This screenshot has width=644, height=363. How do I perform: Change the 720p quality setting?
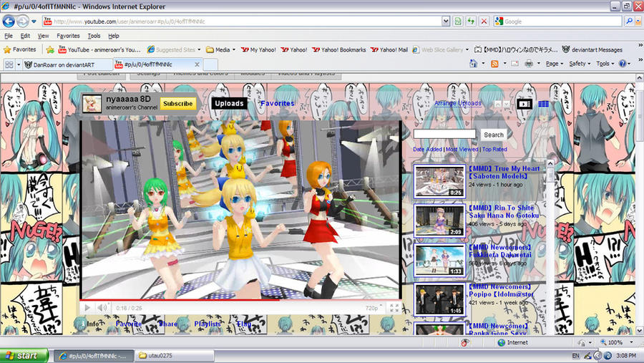[374, 308]
